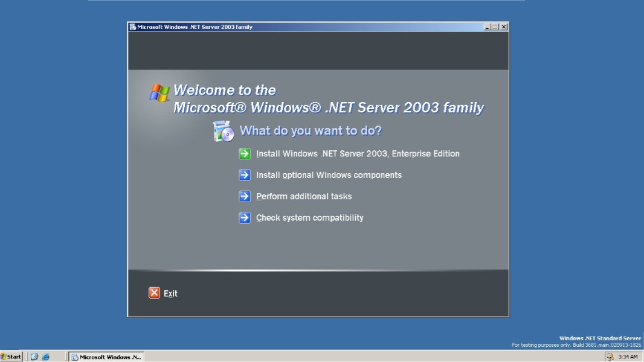Click the blue arrow beside Perform additional tasks

pyautogui.click(x=244, y=196)
